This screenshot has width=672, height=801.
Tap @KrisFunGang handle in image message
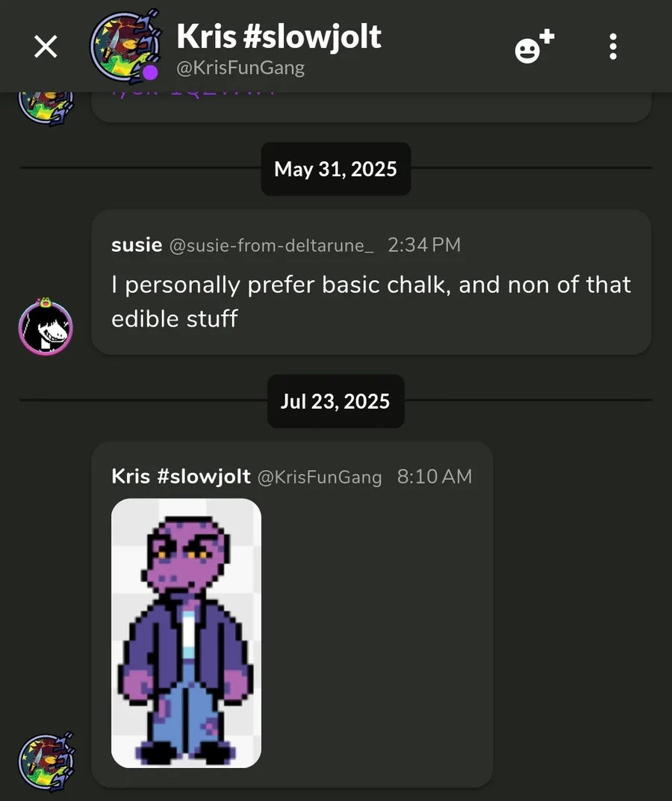click(320, 477)
